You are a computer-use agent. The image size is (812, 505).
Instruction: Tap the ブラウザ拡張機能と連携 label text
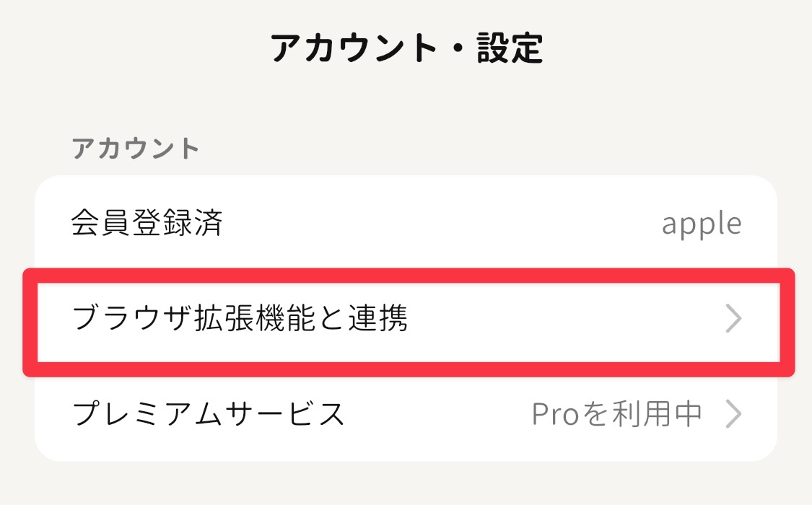[x=240, y=320]
